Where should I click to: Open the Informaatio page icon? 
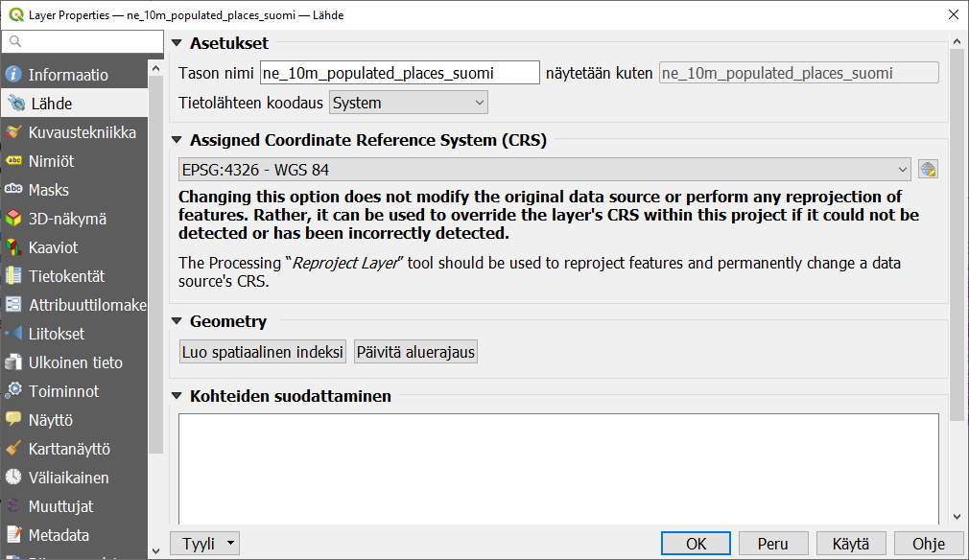click(13, 75)
